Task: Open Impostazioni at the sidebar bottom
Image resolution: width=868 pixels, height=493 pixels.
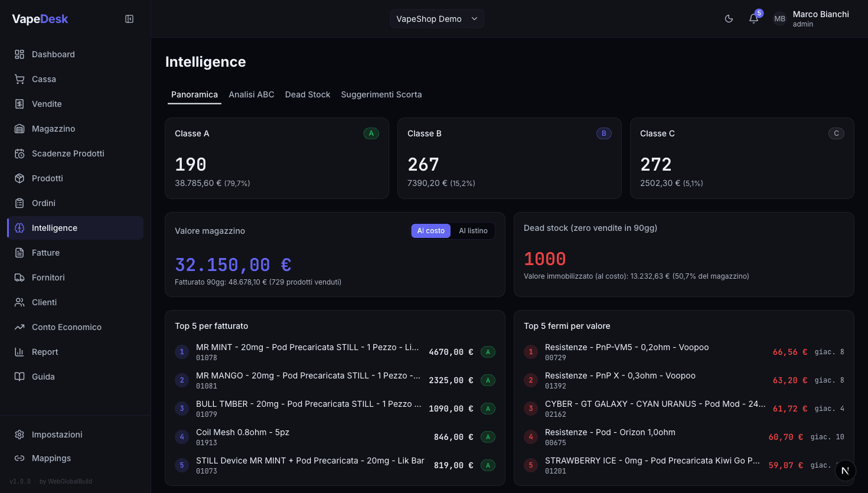Action: (57, 434)
